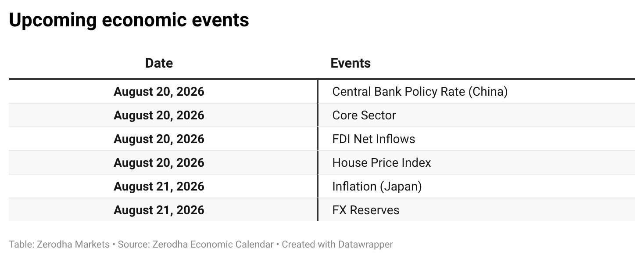The width and height of the screenshot is (644, 259).
Task: Select the Core Sector event
Action: (x=364, y=115)
